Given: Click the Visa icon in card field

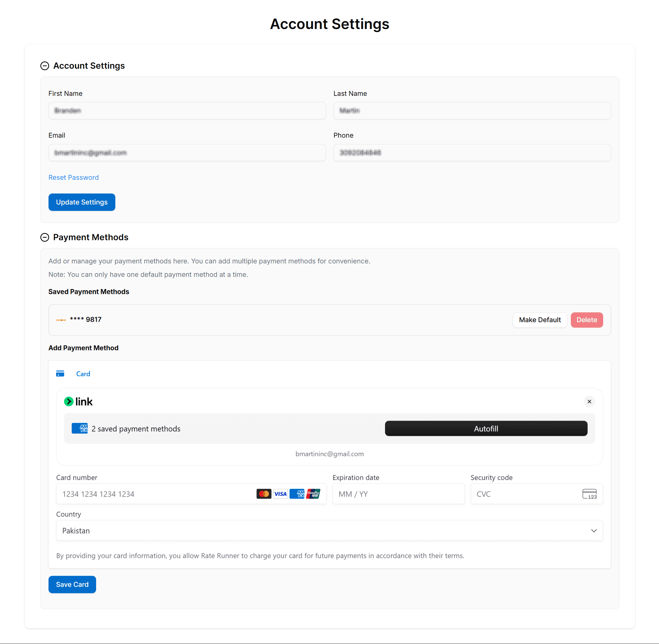Looking at the screenshot, I should (x=280, y=494).
